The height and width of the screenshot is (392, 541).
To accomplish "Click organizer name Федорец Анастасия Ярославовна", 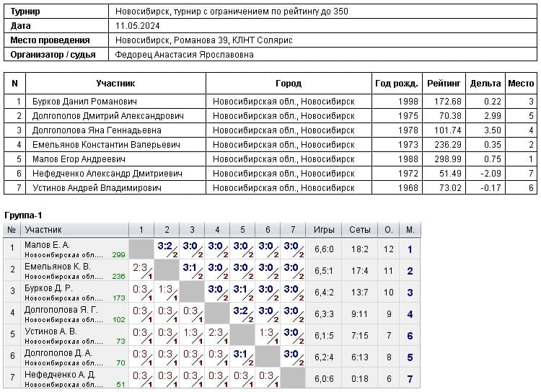I will pyautogui.click(x=185, y=54).
